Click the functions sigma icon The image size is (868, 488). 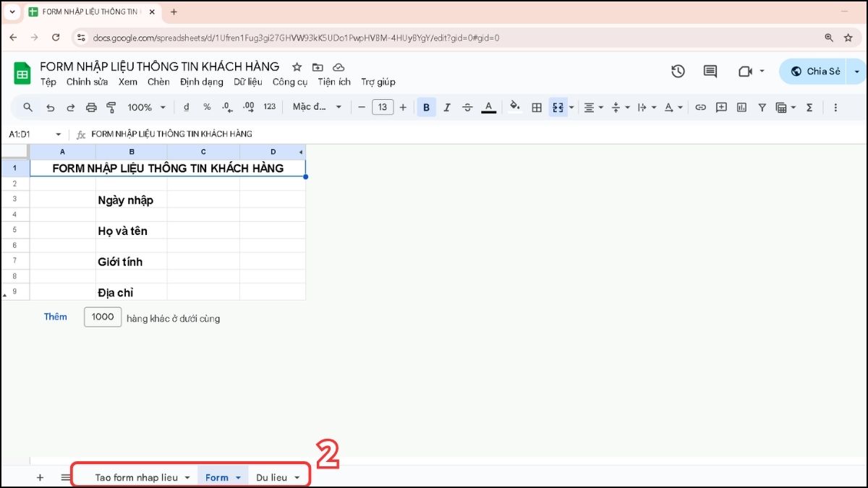point(809,107)
